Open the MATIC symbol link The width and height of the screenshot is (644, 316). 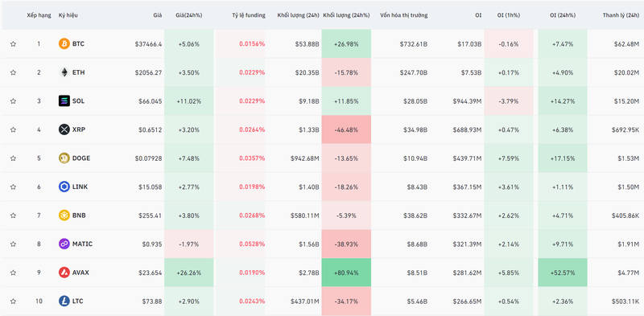[82, 244]
